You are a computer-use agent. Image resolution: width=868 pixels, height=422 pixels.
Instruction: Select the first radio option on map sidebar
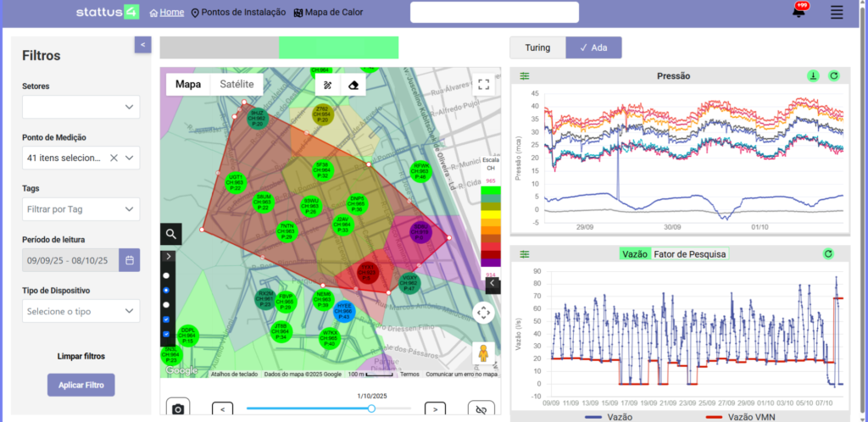tap(166, 275)
